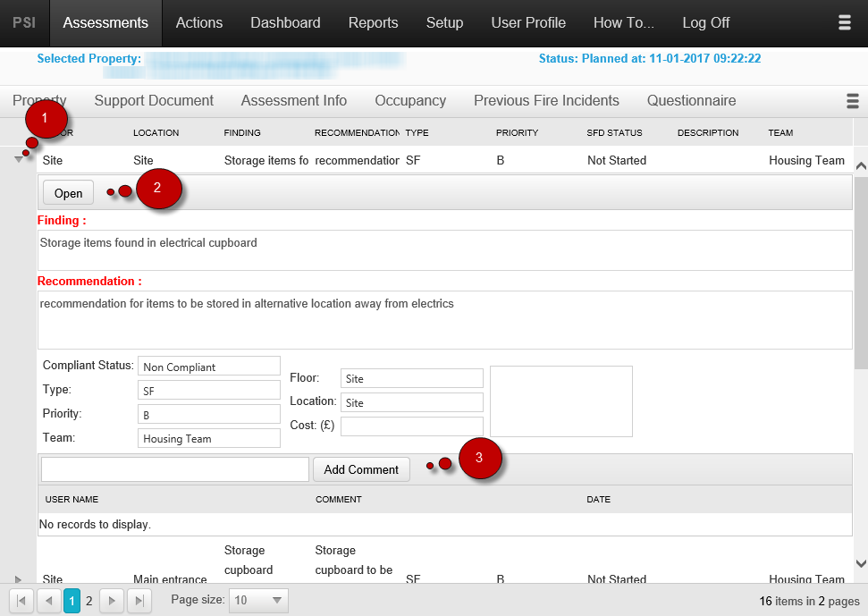Switch to Assessment Info tab
This screenshot has height=616, width=868.
point(294,101)
